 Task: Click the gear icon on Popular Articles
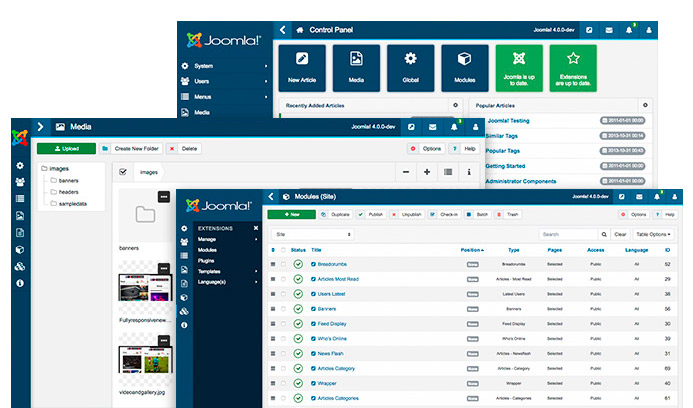coord(645,105)
